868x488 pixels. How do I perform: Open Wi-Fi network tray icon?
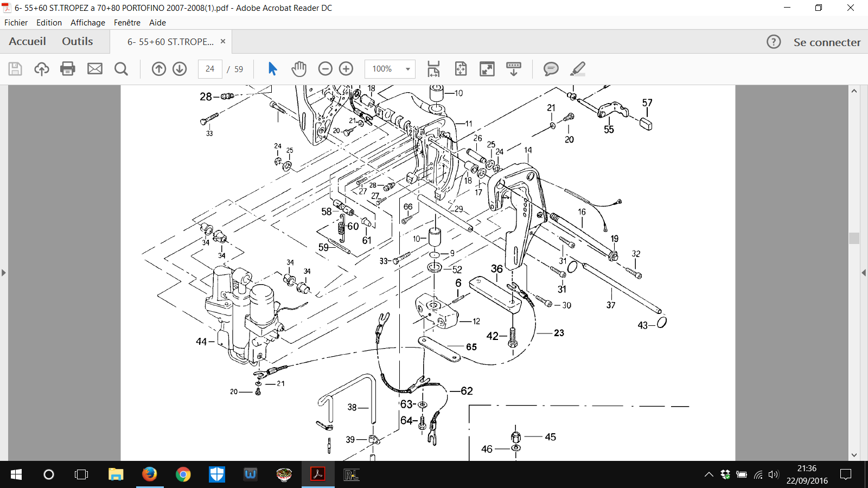click(758, 475)
